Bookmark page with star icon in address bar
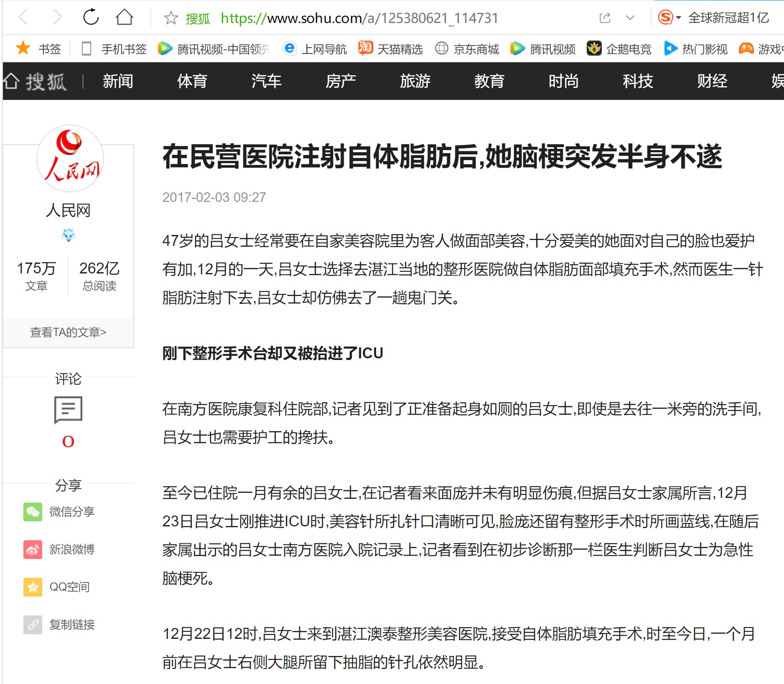The width and height of the screenshot is (784, 684). coord(171,18)
